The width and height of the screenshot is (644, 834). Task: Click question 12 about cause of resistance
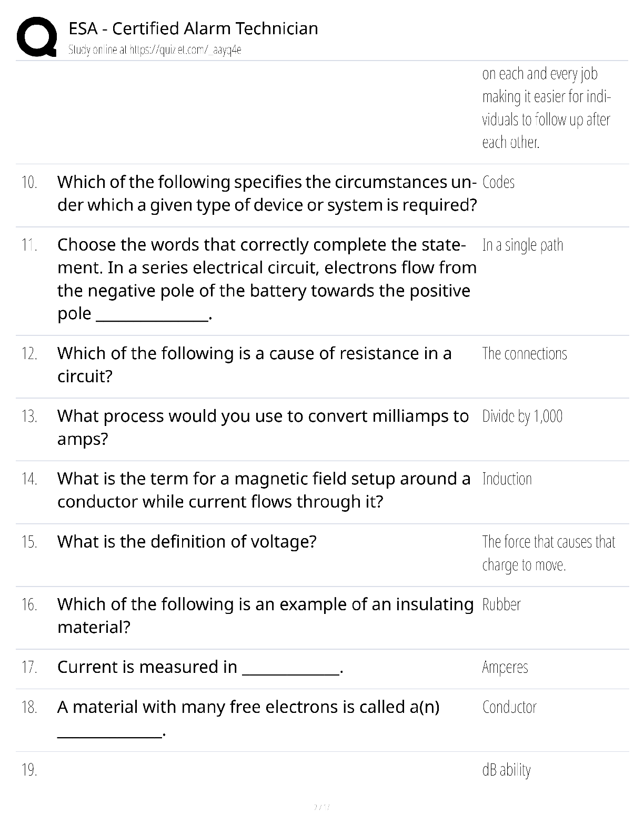click(255, 364)
